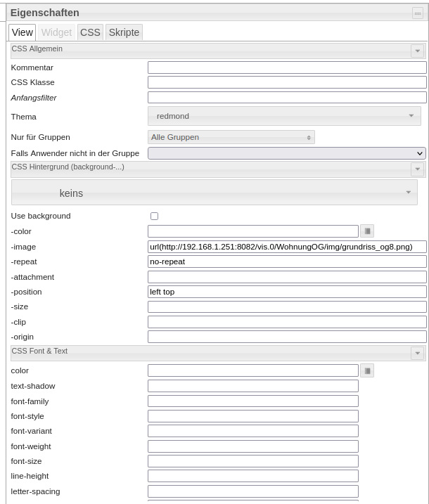
Task: Open the Thema redmond dropdown
Action: [x=284, y=116]
